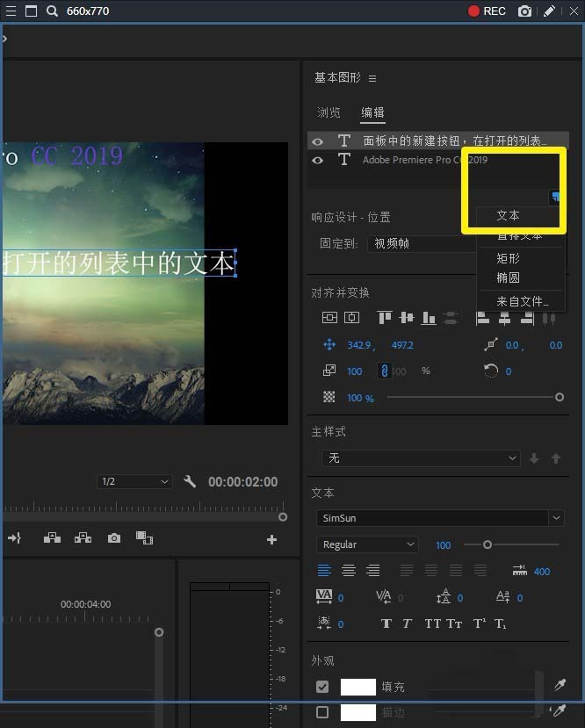Toggle superscript style
Image resolution: width=585 pixels, height=728 pixels.
click(479, 623)
